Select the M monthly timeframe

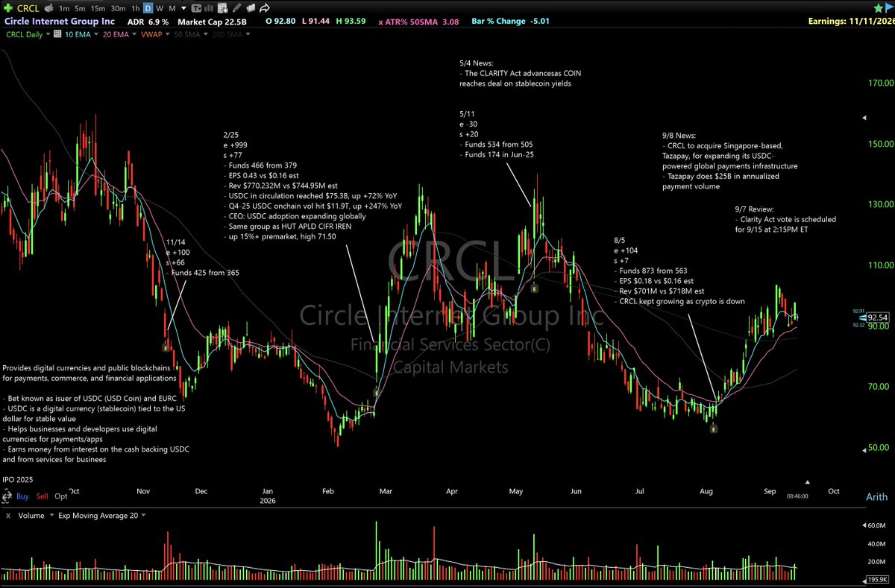tap(172, 8)
